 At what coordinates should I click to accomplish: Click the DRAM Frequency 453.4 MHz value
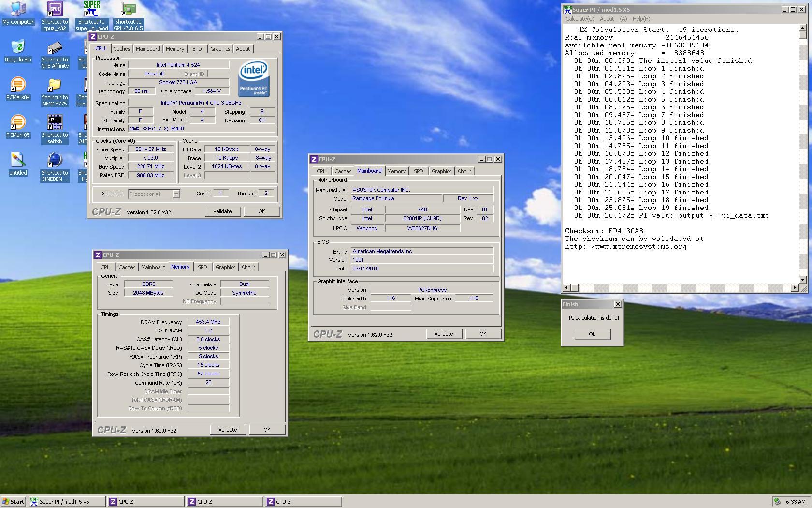tap(208, 322)
